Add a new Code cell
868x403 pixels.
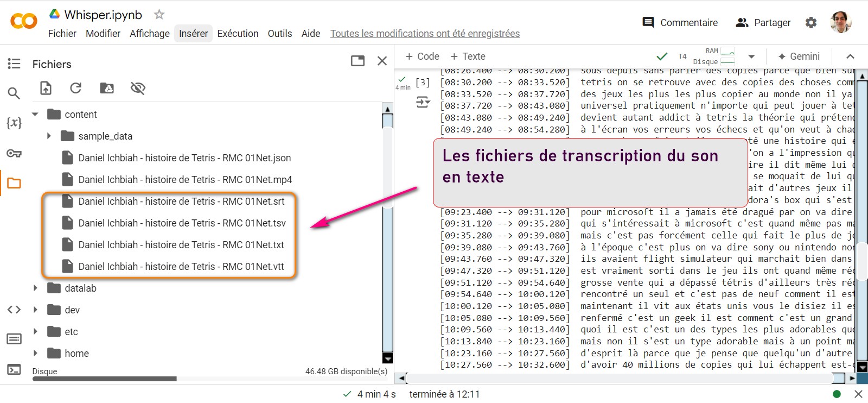[422, 56]
